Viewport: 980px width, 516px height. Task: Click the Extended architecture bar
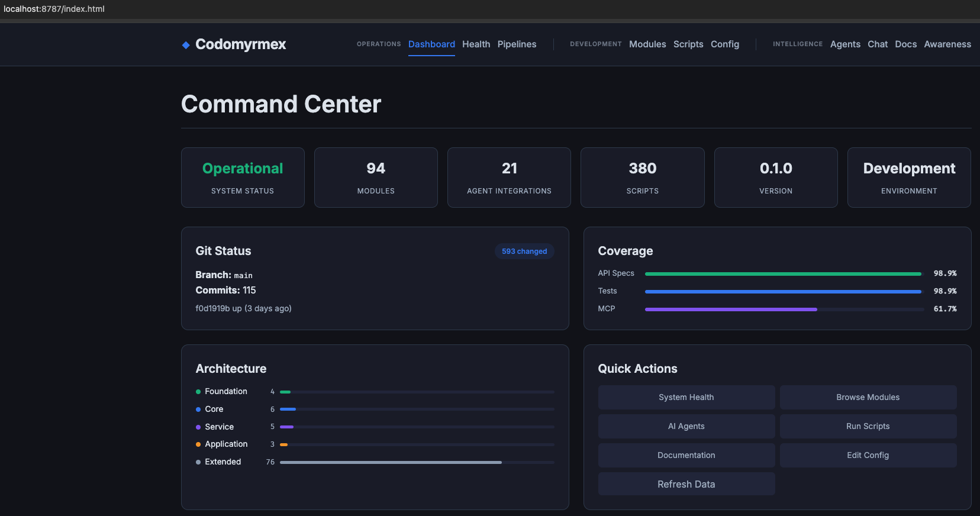[x=417, y=462]
